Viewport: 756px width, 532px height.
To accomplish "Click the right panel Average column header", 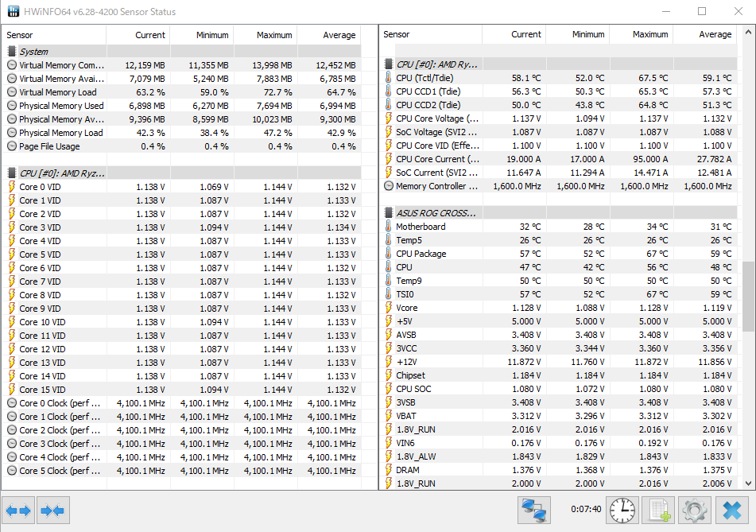I will click(x=705, y=34).
